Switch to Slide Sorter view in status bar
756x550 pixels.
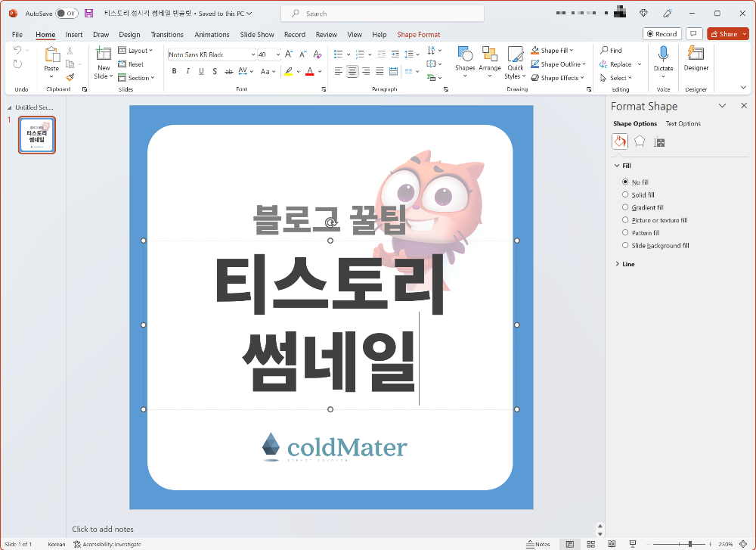pyautogui.click(x=590, y=543)
